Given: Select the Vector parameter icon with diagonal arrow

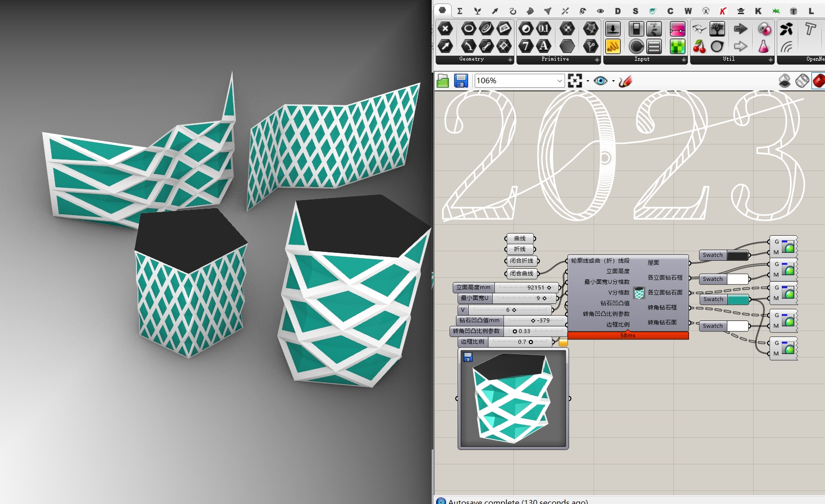Looking at the screenshot, I should click(x=445, y=46).
